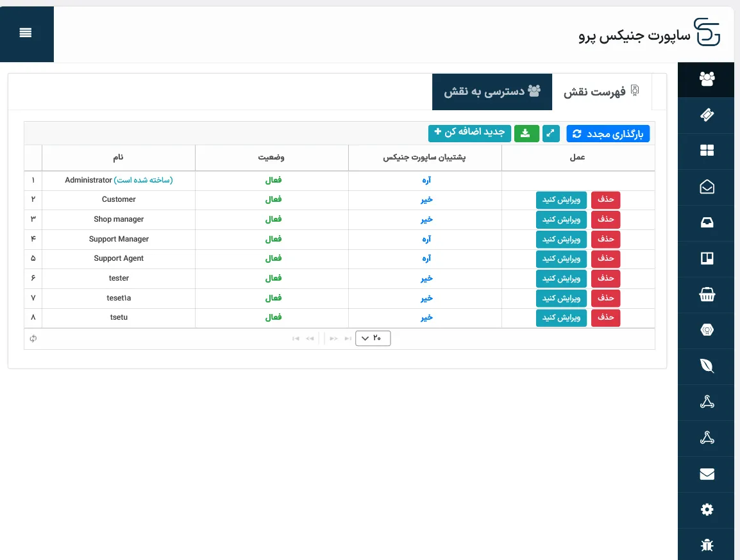Viewport: 740px width, 560px height.
Task: Click ویرایش کنید for tsetu row
Action: pos(561,318)
